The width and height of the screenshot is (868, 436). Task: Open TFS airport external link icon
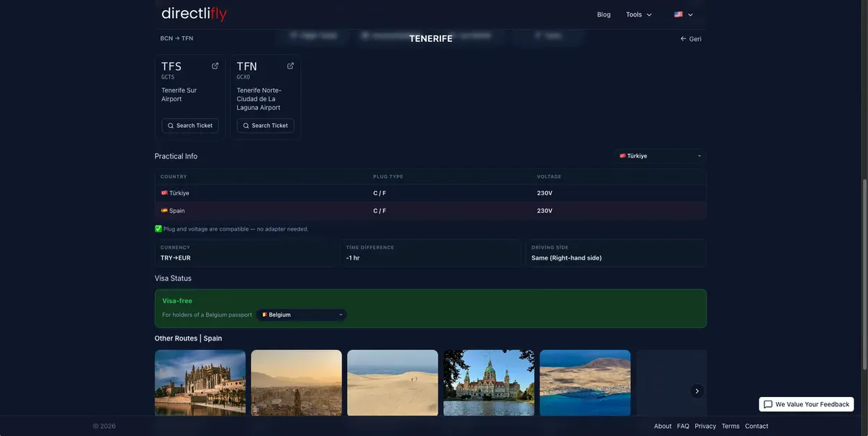(215, 66)
